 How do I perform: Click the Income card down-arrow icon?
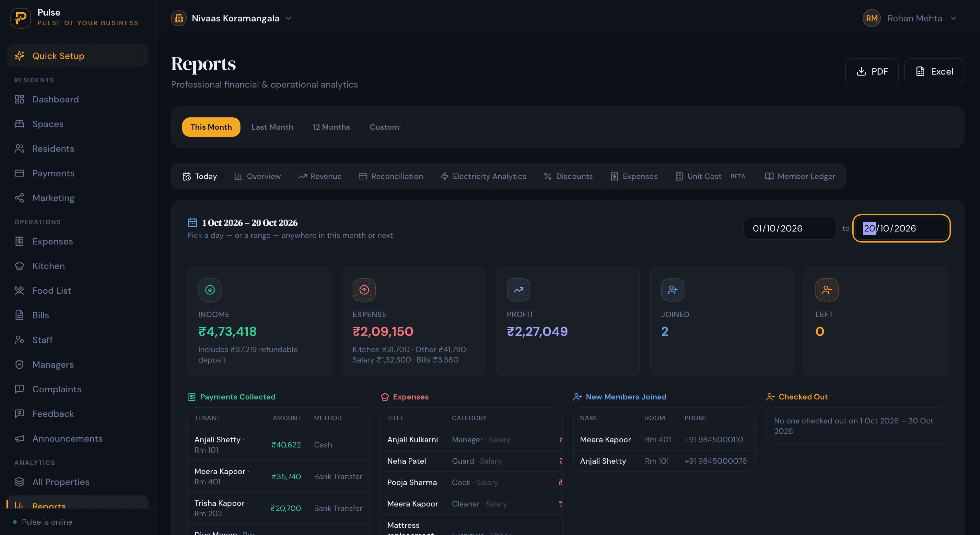coord(210,290)
